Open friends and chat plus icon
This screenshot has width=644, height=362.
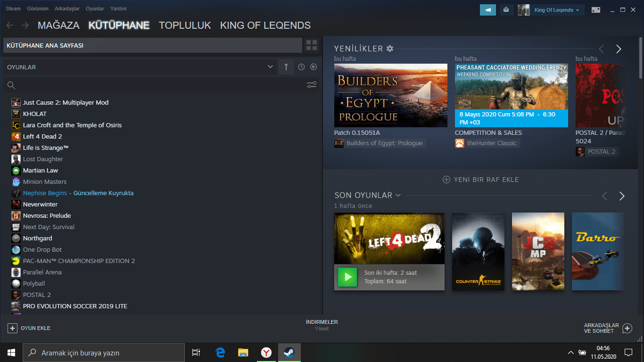[x=627, y=328]
